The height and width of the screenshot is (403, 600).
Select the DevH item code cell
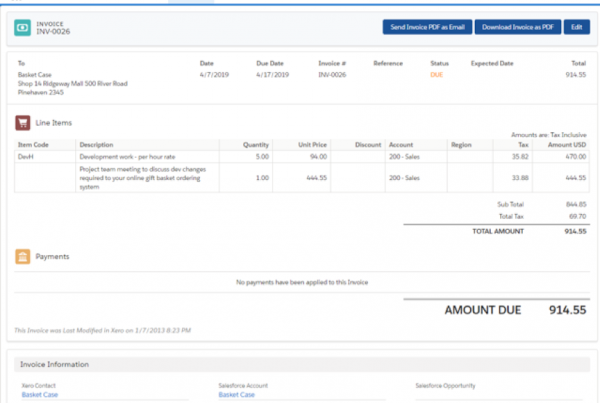[x=27, y=156]
